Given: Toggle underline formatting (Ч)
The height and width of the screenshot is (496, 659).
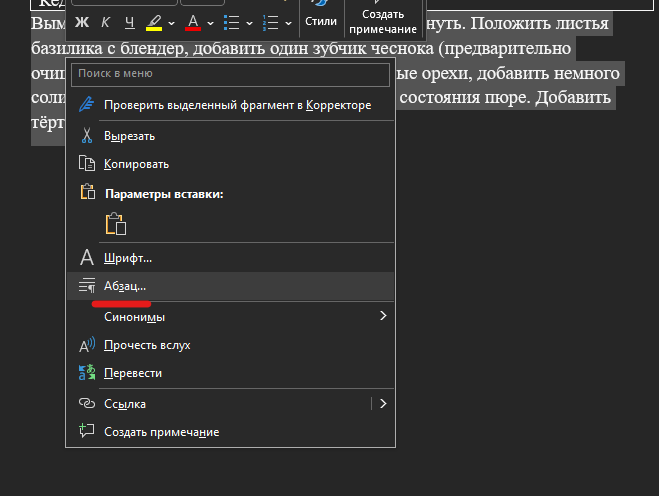Looking at the screenshot, I should (130, 22).
